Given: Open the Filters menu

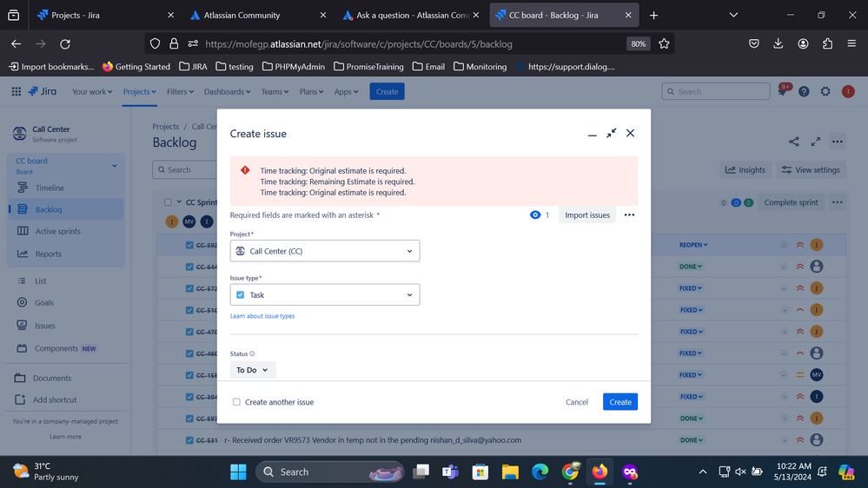Looking at the screenshot, I should (x=180, y=92).
